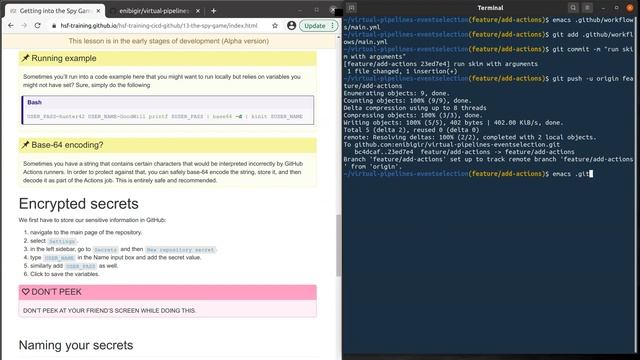Close the enibigir/virtual-pipelines tab
640x360 pixels.
(198, 11)
